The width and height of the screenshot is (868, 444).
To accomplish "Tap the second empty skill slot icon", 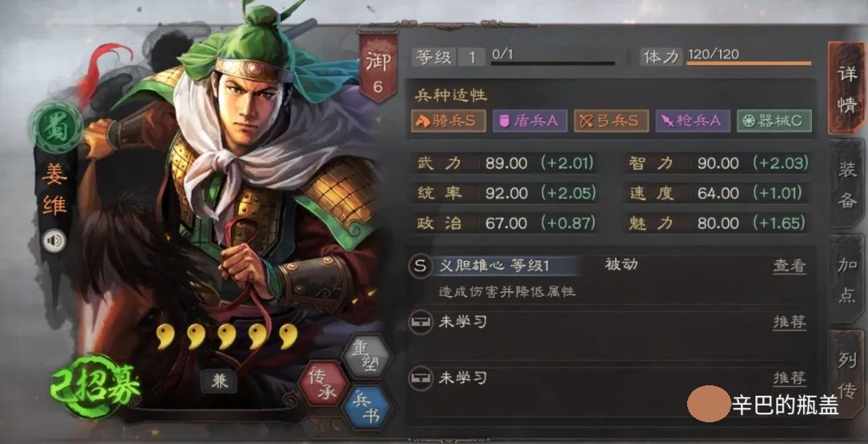I will pos(420,379).
